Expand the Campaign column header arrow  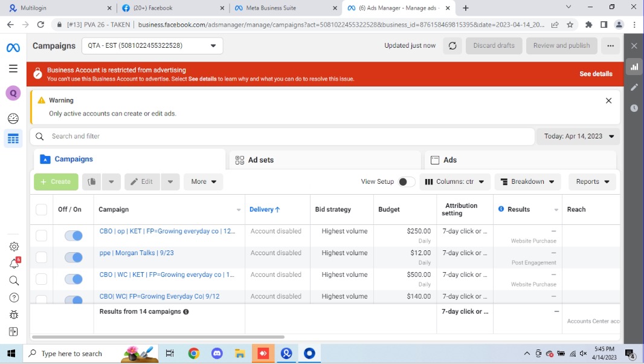point(238,210)
